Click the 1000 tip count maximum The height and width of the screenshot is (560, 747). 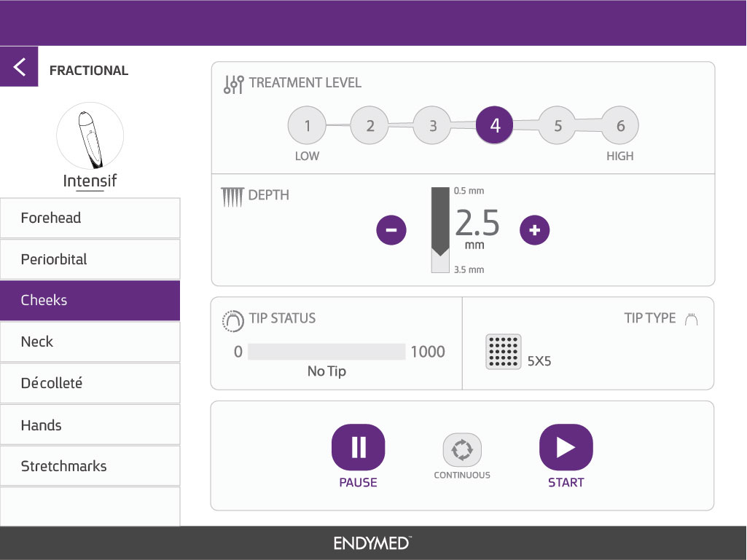428,352
